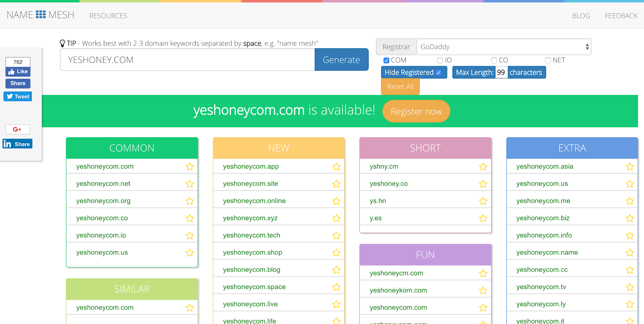644x324 pixels.
Task: Star the yeshoneycom.io domain
Action: pos(190,235)
